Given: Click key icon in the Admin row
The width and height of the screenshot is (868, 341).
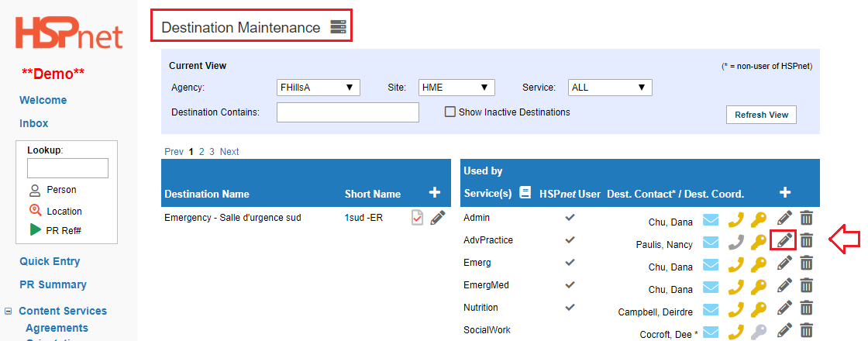Looking at the screenshot, I should coord(759,220).
